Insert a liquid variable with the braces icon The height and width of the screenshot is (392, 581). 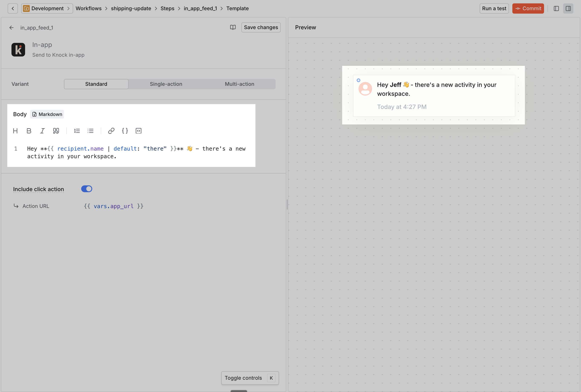125,131
